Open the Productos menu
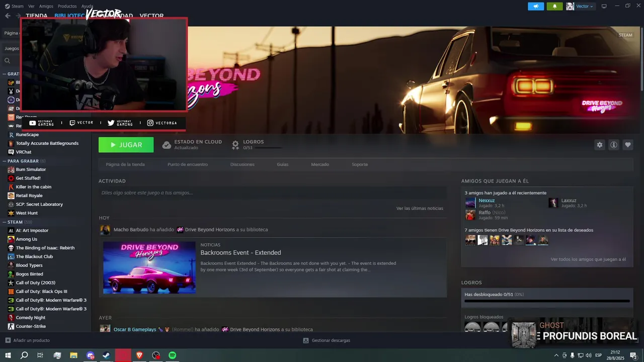Image resolution: width=644 pixels, height=362 pixels. pyautogui.click(x=67, y=6)
